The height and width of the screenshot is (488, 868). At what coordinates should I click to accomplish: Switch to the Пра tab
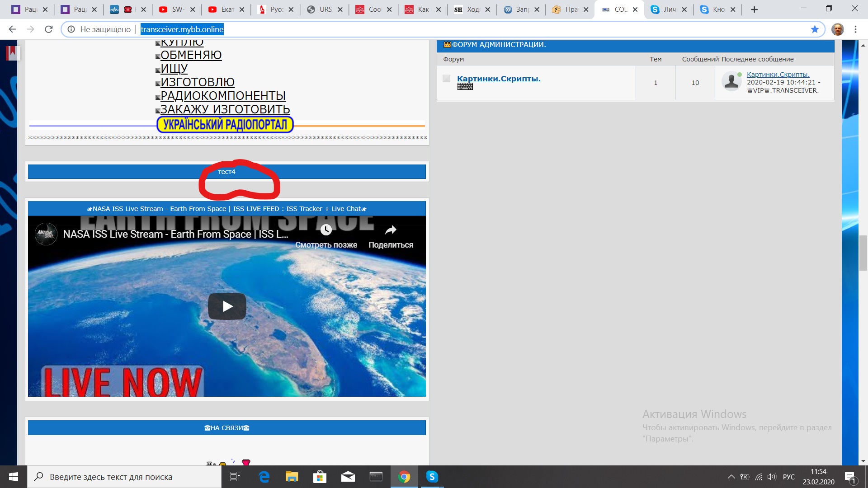click(x=570, y=9)
